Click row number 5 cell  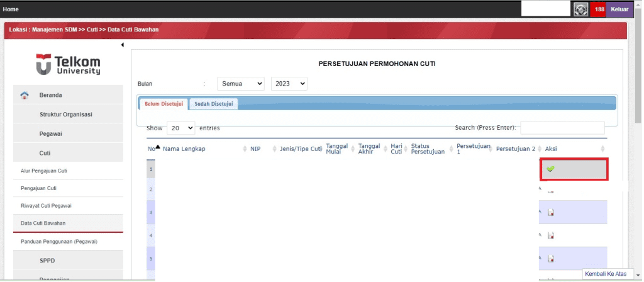[x=151, y=259]
